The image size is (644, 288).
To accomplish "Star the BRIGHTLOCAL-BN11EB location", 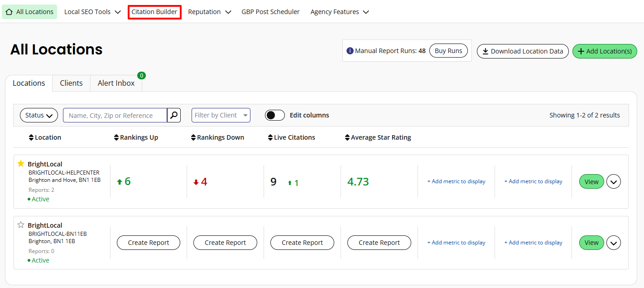I will click(x=20, y=225).
